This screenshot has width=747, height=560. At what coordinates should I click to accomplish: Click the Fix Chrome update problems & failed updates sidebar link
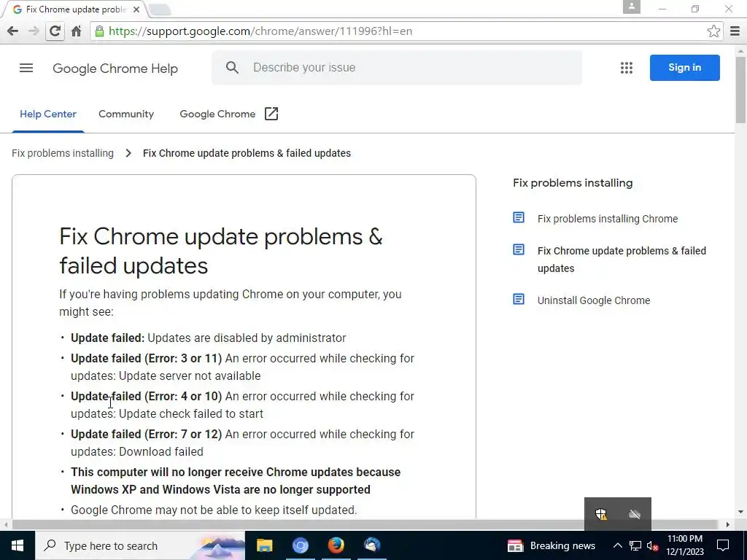(x=622, y=260)
